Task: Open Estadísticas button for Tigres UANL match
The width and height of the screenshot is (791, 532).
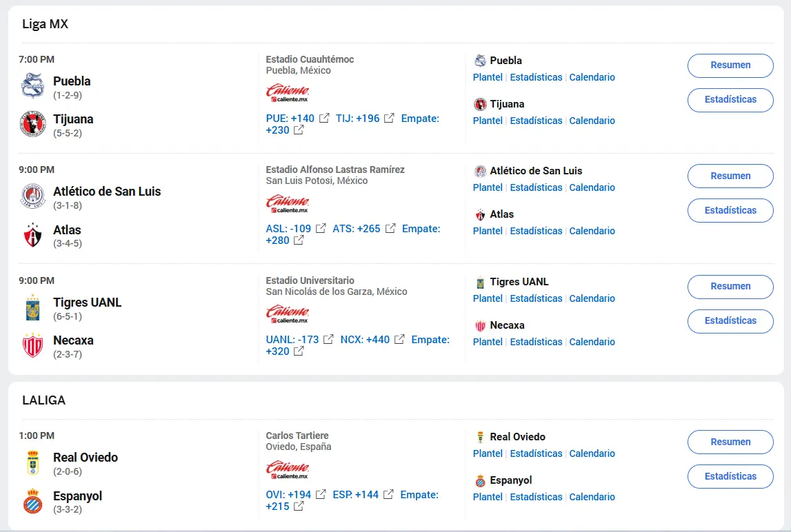Action: [730, 321]
